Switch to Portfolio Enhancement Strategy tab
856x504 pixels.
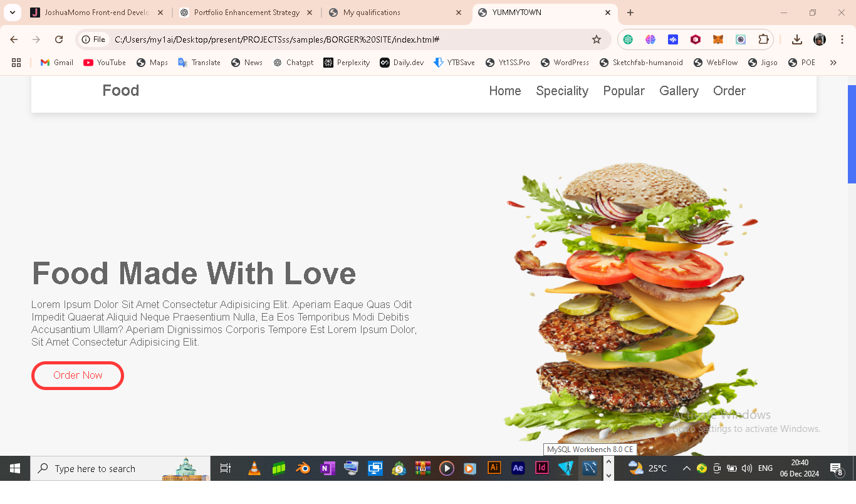pyautogui.click(x=247, y=13)
